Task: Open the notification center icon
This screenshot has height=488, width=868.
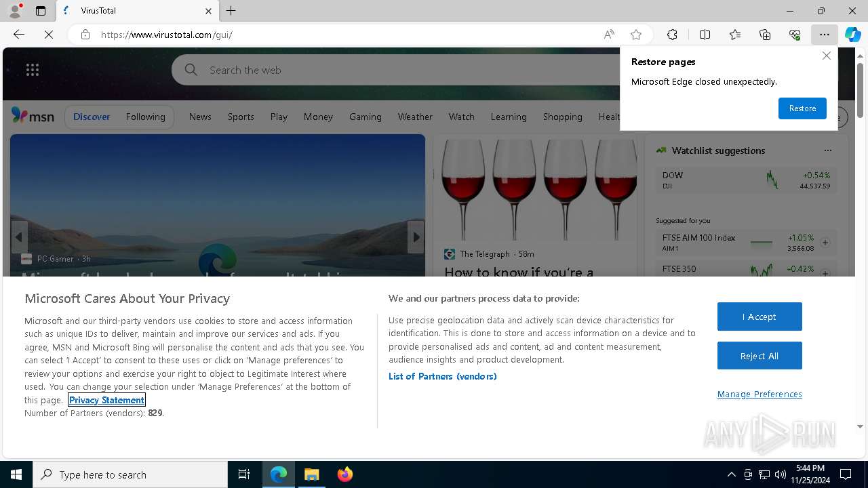Action: pos(846,474)
